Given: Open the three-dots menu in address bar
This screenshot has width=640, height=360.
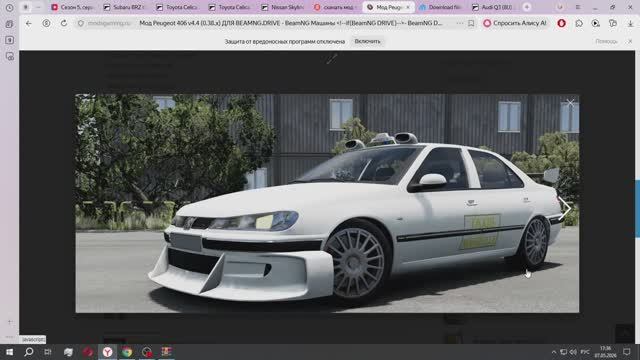Looking at the screenshot, I should click(460, 24).
